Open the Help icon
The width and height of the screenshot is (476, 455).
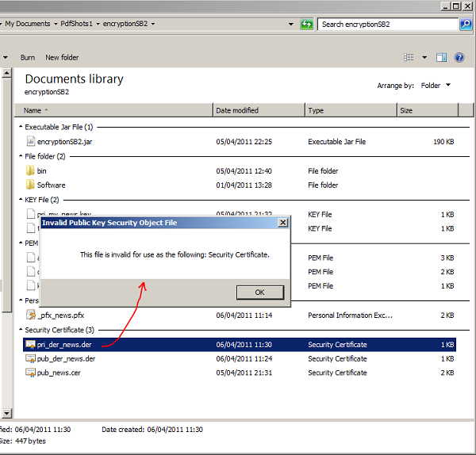(x=459, y=57)
